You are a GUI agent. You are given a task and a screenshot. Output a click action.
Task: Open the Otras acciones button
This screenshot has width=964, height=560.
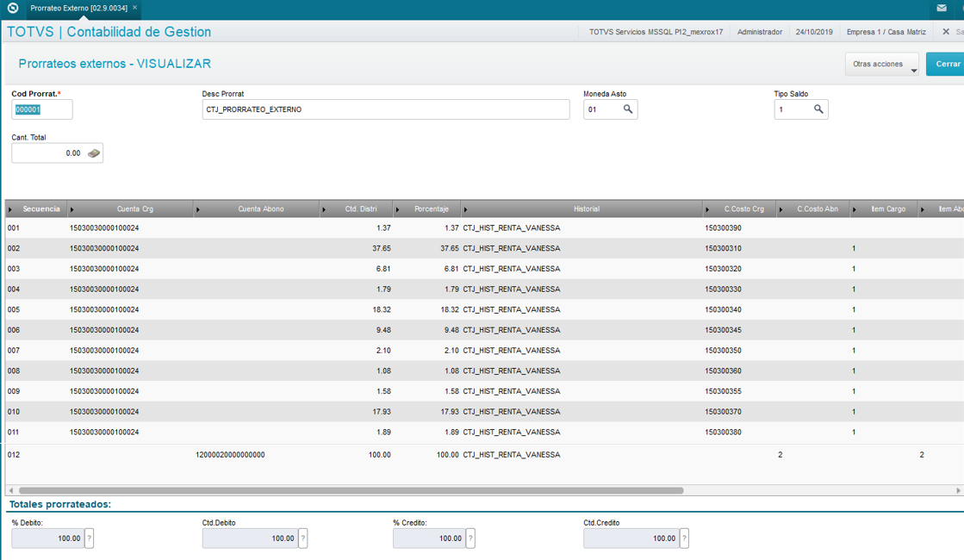click(x=881, y=64)
